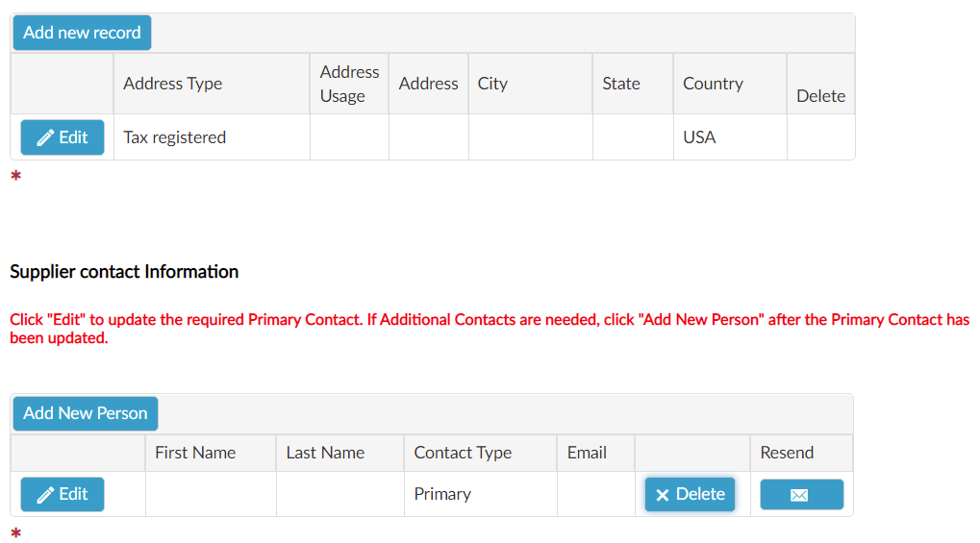Image resolution: width=980 pixels, height=543 pixels.
Task: Edit the Tax registered address row
Action: [63, 137]
